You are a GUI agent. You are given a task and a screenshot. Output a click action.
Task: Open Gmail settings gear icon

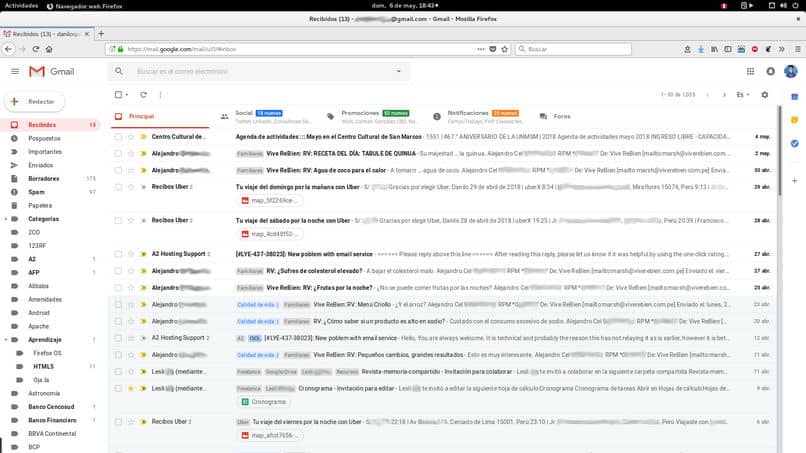765,95
